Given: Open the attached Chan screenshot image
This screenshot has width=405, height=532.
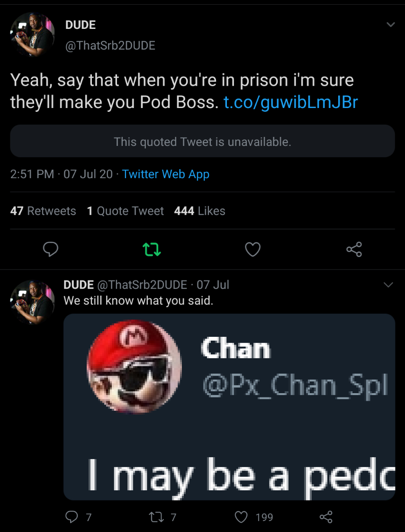Looking at the screenshot, I should (229, 406).
